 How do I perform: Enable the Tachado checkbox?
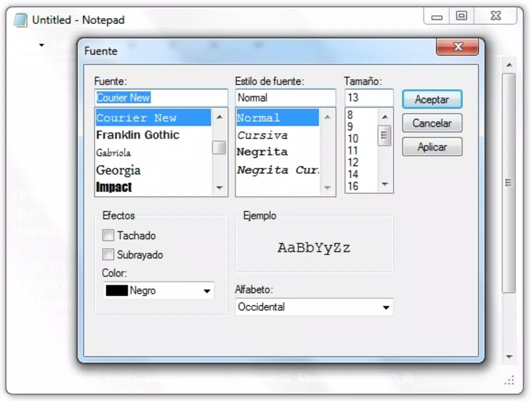click(x=108, y=235)
